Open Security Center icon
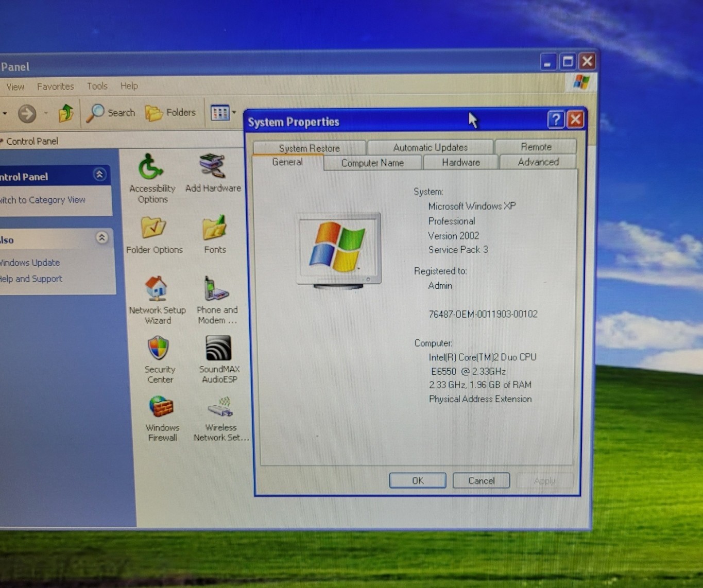 tap(159, 359)
